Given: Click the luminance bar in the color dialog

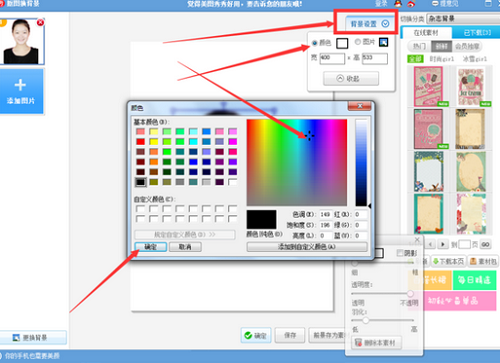Looking at the screenshot, I should [x=361, y=163].
